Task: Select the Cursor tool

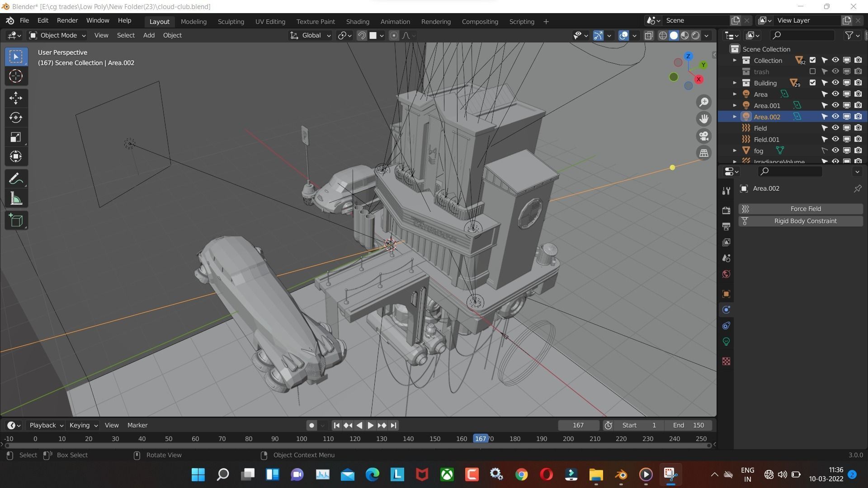Action: click(x=16, y=76)
